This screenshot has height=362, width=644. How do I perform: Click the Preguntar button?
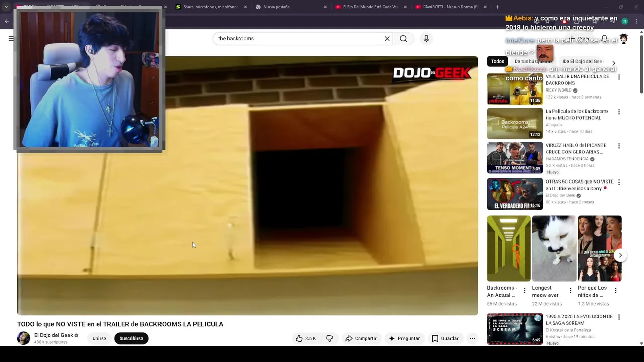(x=404, y=338)
